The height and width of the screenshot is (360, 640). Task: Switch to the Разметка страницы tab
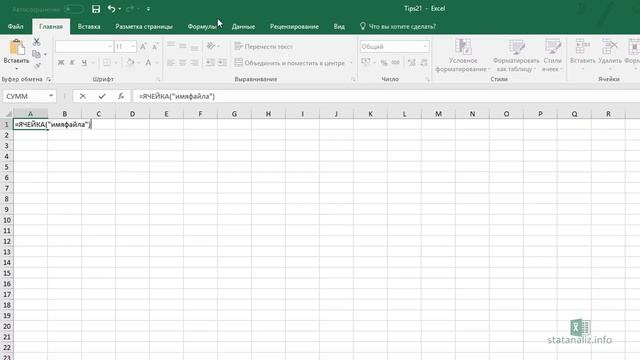[144, 27]
